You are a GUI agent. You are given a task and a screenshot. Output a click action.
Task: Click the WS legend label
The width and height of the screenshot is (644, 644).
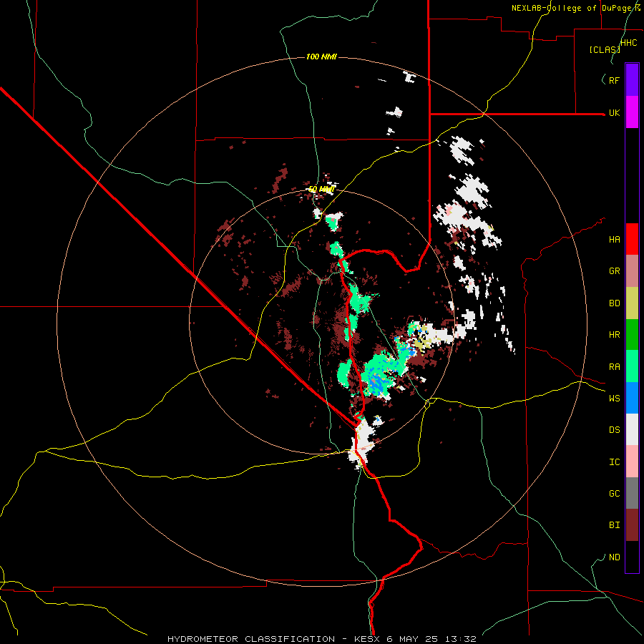(x=614, y=399)
